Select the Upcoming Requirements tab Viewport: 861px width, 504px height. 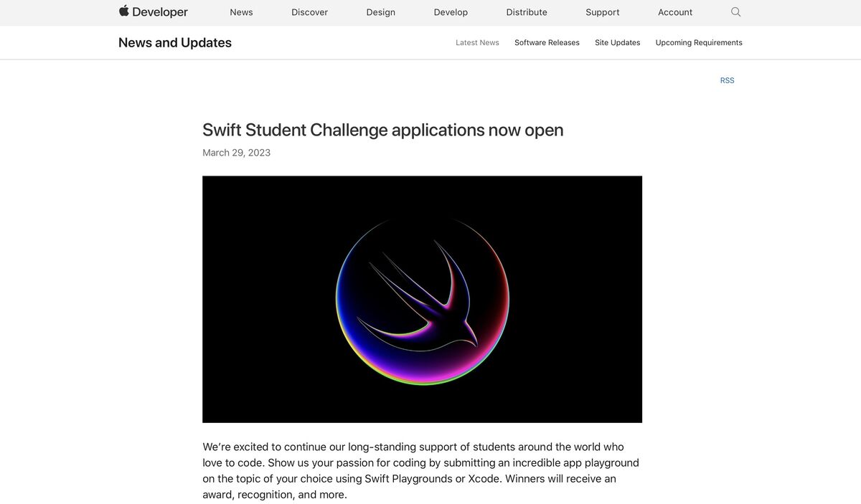tap(699, 42)
